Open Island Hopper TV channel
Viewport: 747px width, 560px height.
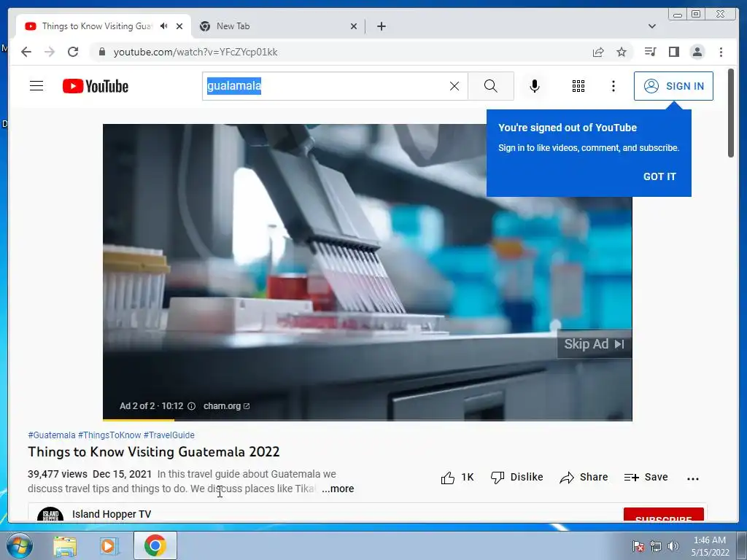[112, 514]
